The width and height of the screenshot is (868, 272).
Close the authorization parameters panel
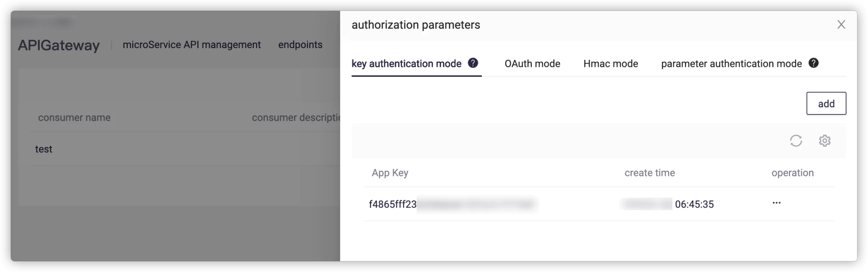tap(841, 25)
